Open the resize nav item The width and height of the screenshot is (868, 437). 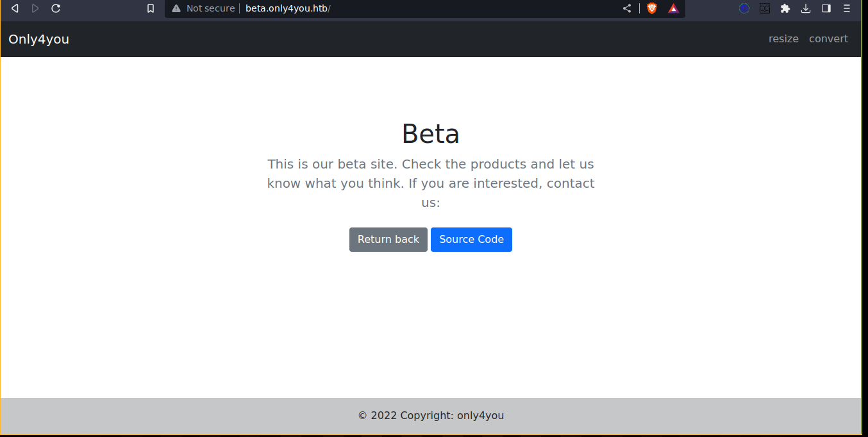click(783, 39)
